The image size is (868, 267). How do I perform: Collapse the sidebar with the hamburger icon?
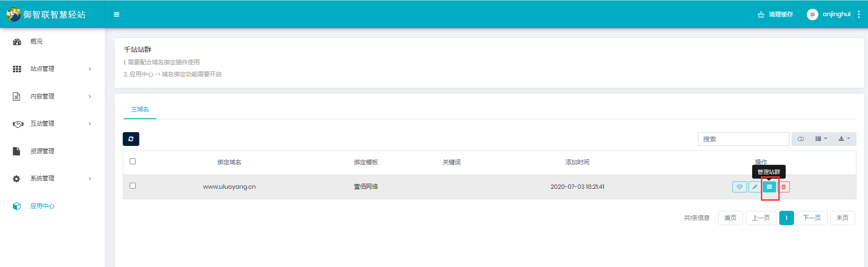(117, 15)
